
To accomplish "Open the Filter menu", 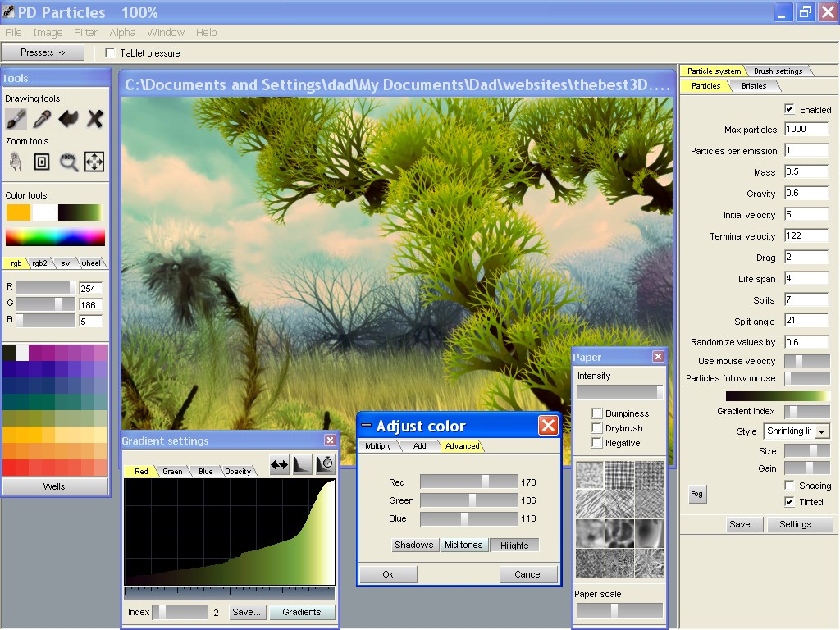I will click(85, 33).
